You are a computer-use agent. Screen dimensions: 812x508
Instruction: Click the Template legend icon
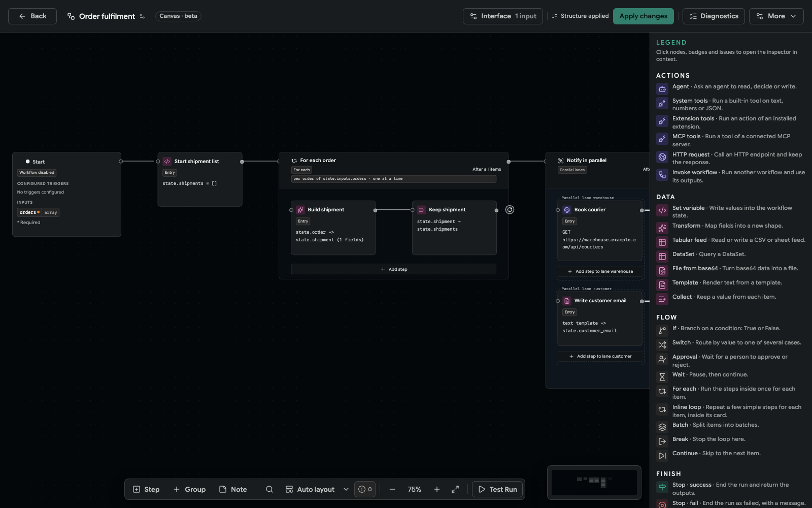tap(662, 285)
